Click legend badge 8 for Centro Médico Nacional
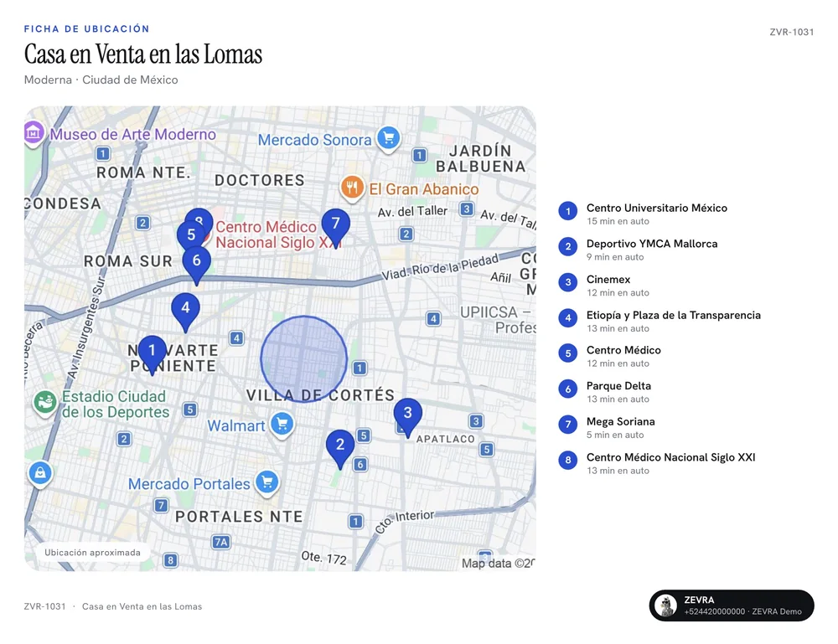The image size is (838, 644). (x=568, y=461)
